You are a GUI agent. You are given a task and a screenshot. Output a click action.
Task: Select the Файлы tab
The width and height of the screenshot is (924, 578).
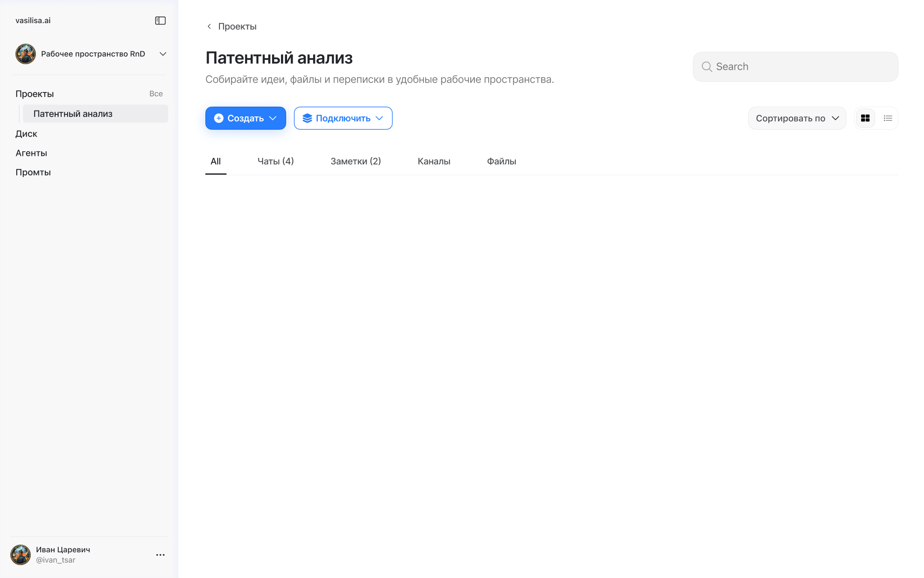[x=501, y=161]
